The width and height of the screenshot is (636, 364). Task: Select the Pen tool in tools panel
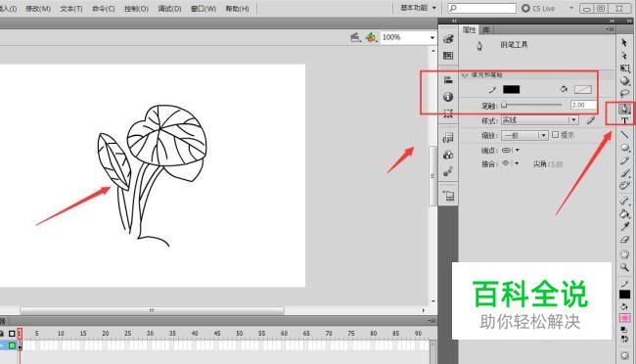coord(624,109)
